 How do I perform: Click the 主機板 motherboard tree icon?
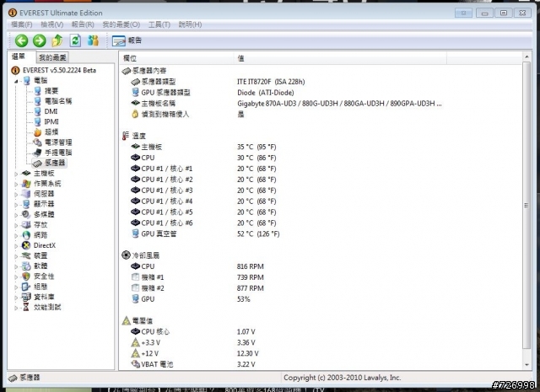click(x=26, y=173)
